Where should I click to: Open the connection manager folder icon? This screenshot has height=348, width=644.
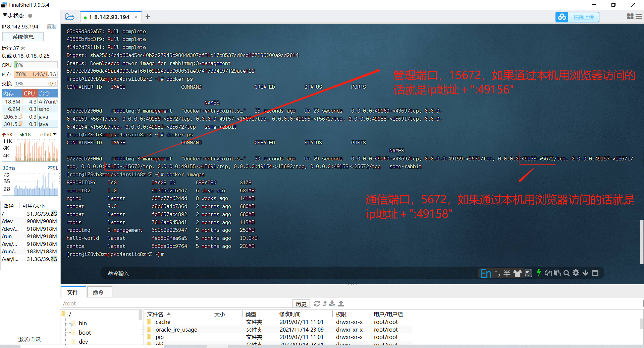(70, 17)
